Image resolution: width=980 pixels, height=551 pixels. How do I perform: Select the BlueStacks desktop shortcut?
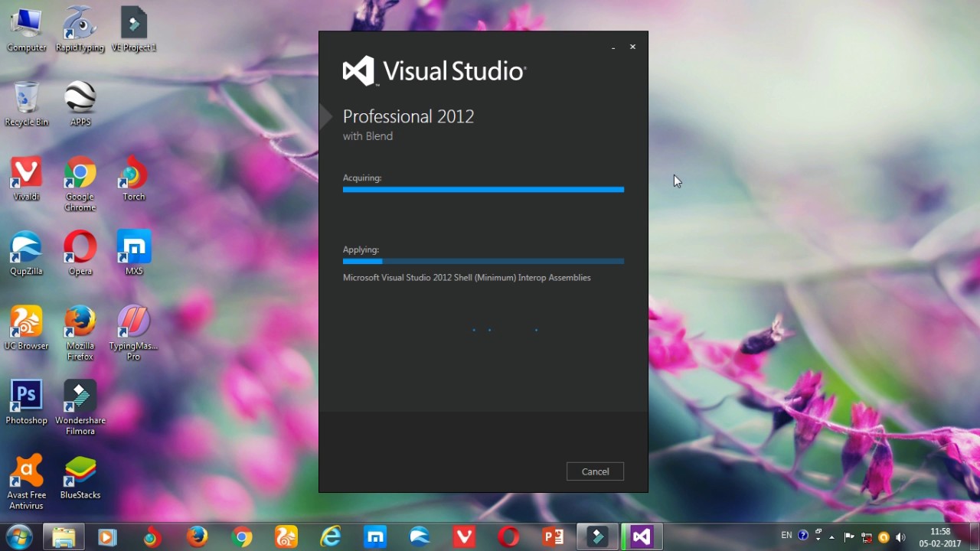tap(80, 477)
